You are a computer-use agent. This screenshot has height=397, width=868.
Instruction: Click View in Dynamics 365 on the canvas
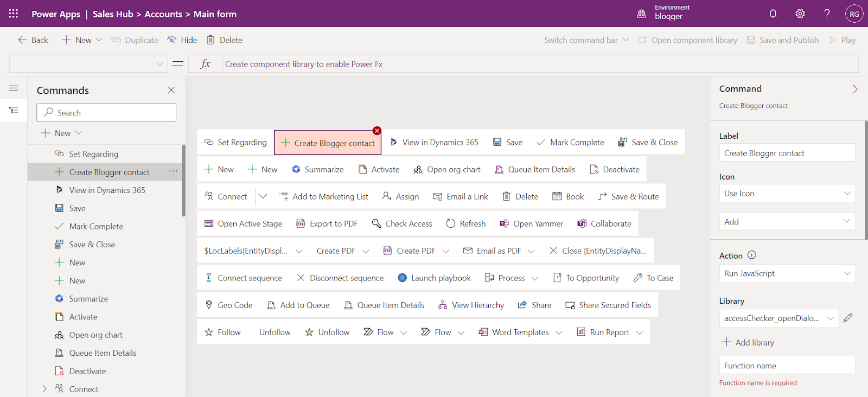click(x=434, y=143)
